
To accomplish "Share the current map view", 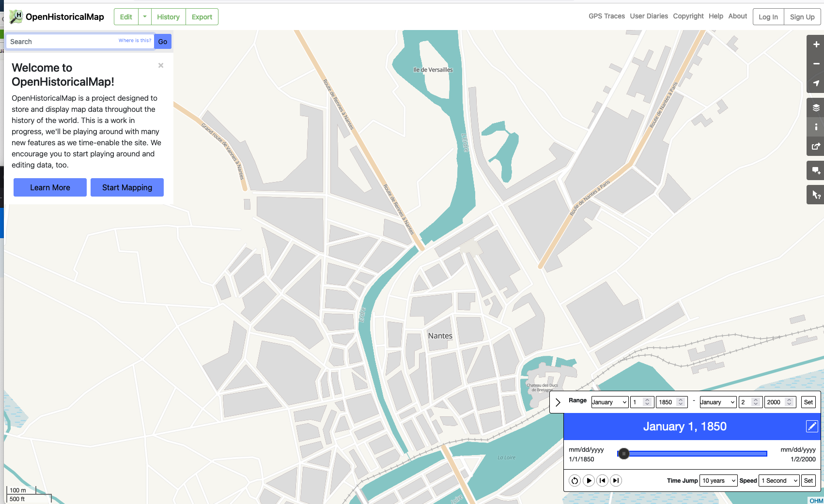I will click(x=816, y=146).
